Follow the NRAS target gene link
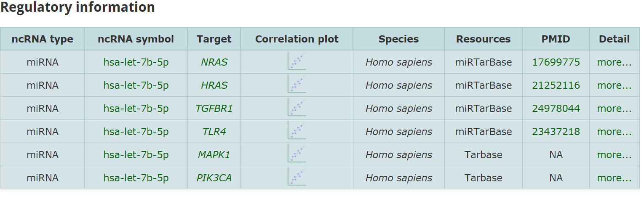The image size is (644, 199). click(x=214, y=62)
